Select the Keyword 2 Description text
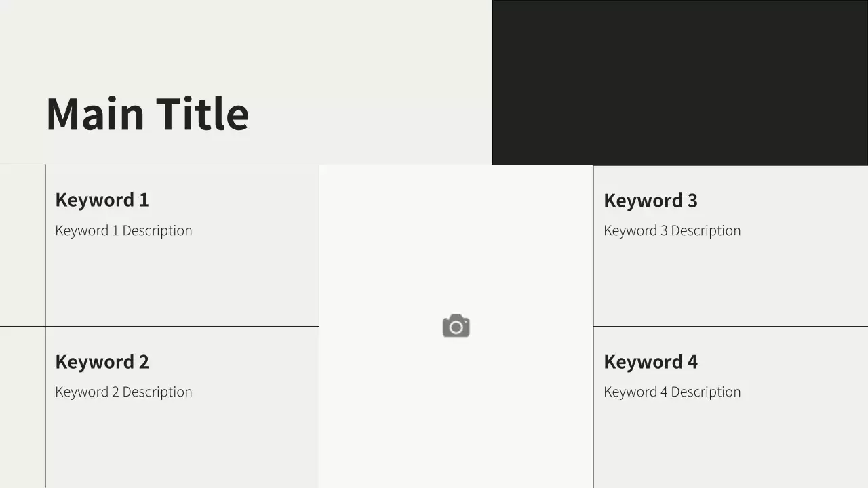Image resolution: width=868 pixels, height=488 pixels. tap(123, 392)
